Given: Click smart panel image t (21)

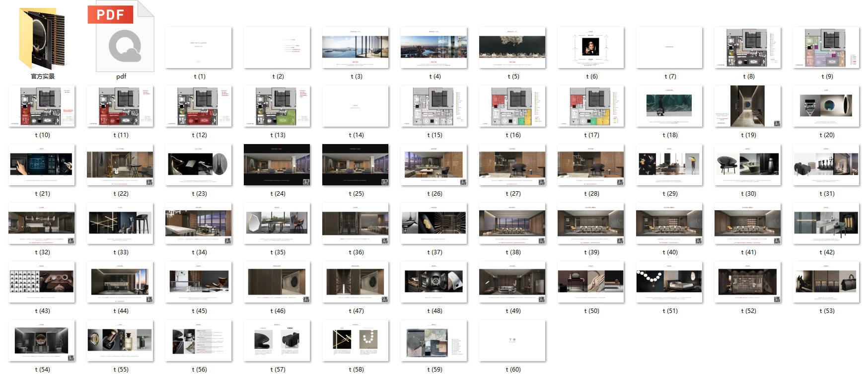Looking at the screenshot, I should click(42, 165).
